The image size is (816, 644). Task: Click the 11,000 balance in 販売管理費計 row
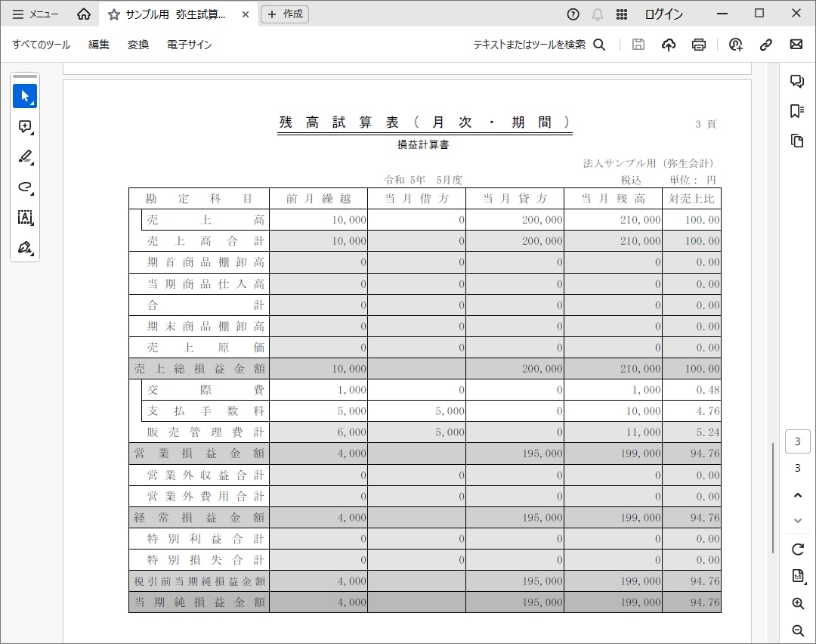tap(643, 432)
